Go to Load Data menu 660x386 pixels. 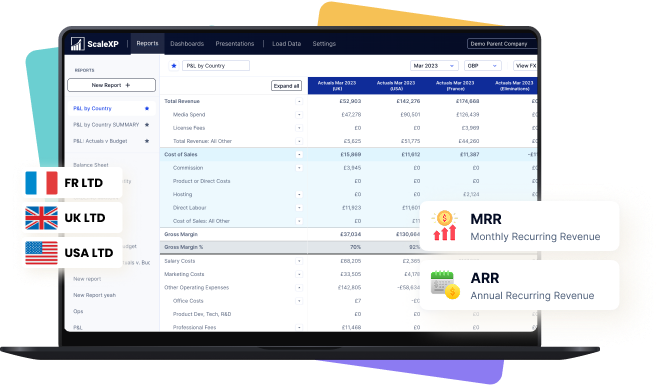coord(286,44)
